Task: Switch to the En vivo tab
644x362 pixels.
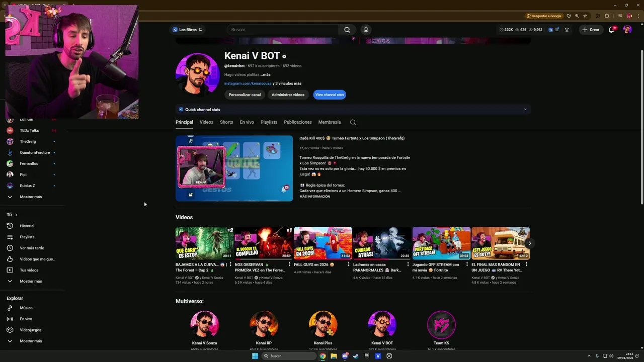Action: 247,122
